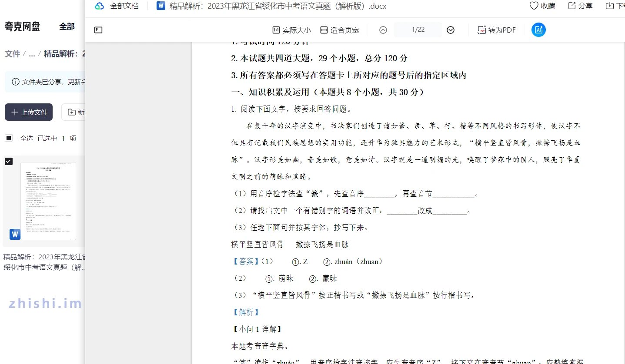
Task: Click the heart favorite icon
Action: pos(534,6)
